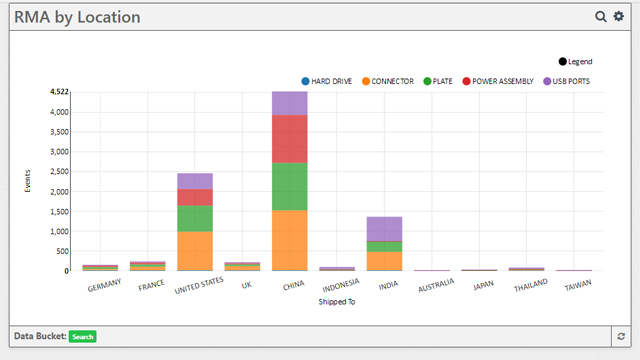Click the India orange connector segment
Viewport: 640px width, 360px height.
tap(384, 261)
